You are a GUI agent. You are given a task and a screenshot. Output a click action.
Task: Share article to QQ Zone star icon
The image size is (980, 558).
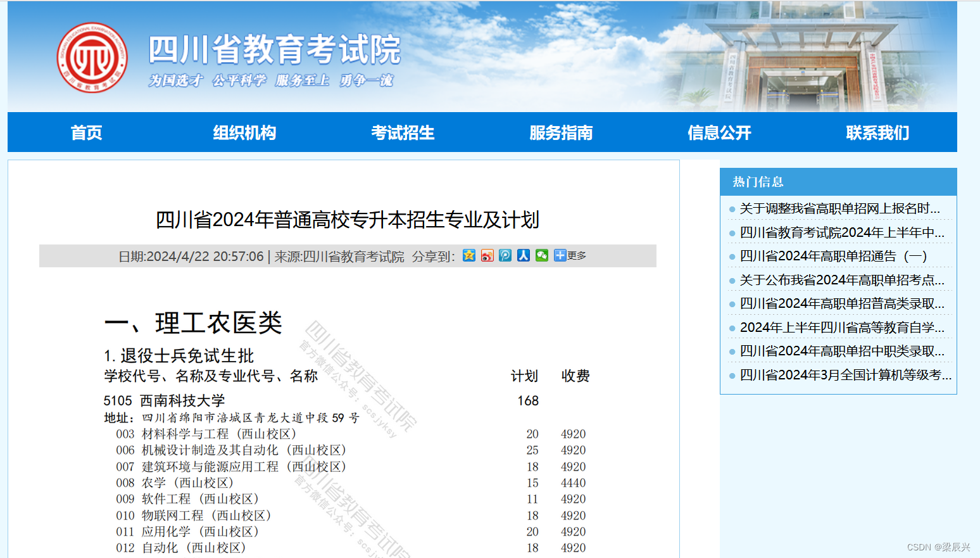tap(469, 255)
